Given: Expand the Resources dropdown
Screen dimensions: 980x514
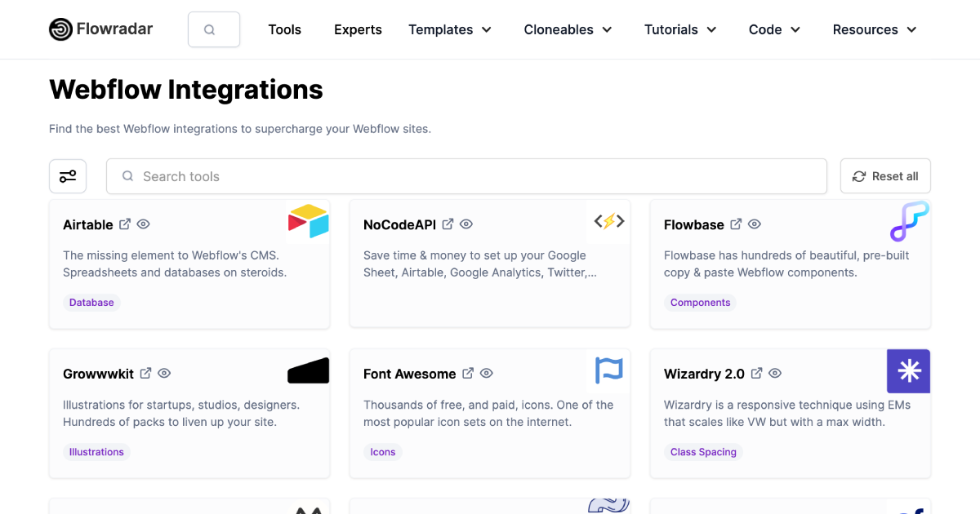Looking at the screenshot, I should [874, 29].
